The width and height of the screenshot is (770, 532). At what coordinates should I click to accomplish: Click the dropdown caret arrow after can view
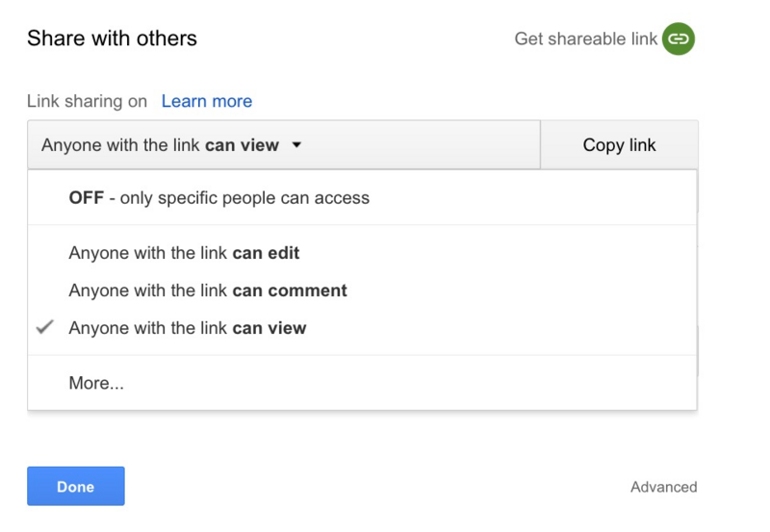tap(296, 145)
